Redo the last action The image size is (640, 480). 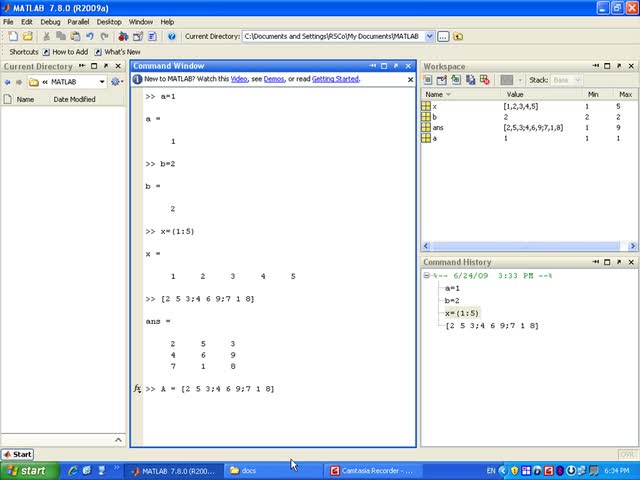coord(104,36)
